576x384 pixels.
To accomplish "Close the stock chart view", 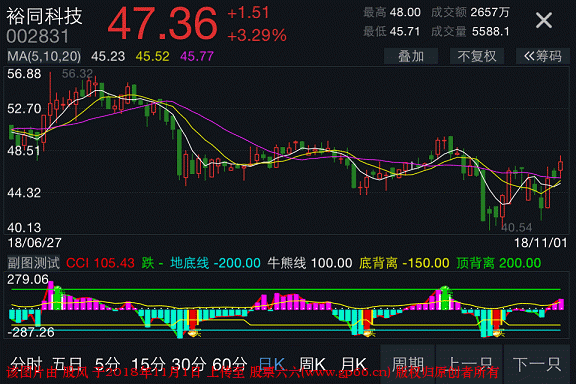I will pyautogui.click(x=544, y=20).
